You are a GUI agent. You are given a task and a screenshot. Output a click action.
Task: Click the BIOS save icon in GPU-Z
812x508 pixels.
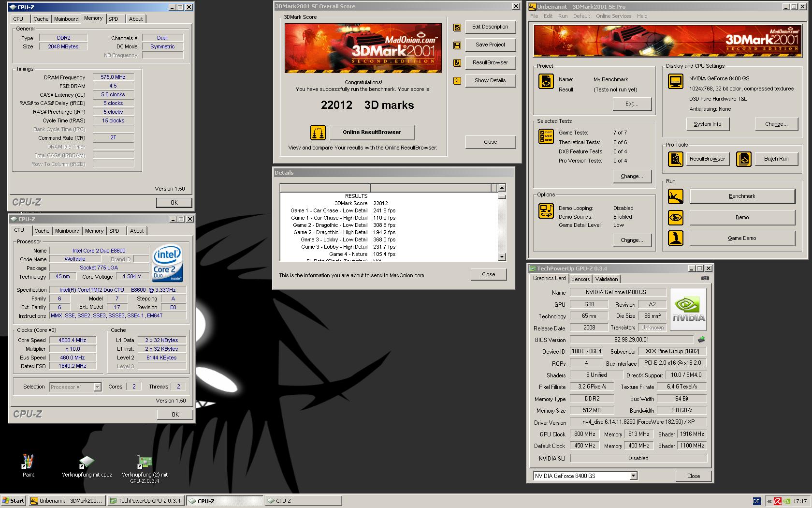701,340
